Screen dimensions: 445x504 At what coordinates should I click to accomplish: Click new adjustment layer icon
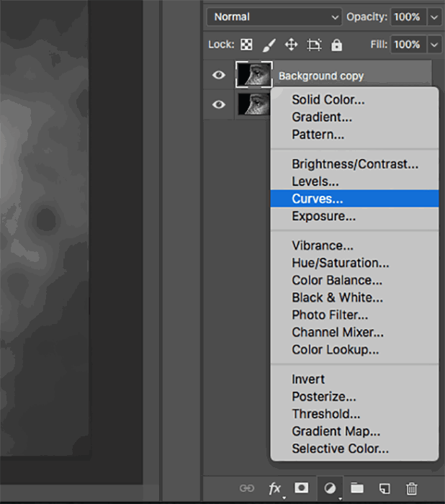(x=331, y=489)
